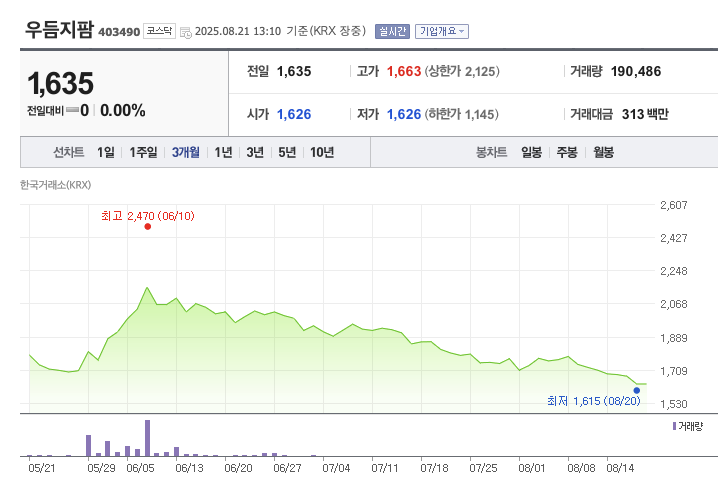Toggle the 실시간 real-time button

coord(392,31)
